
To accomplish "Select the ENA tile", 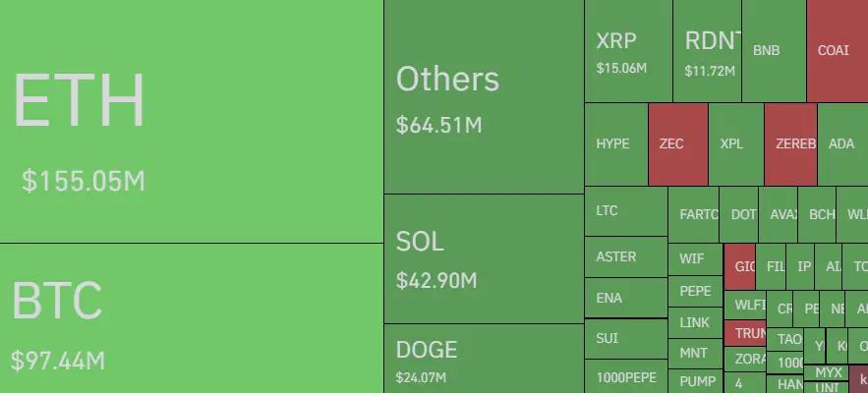I will click(x=626, y=298).
